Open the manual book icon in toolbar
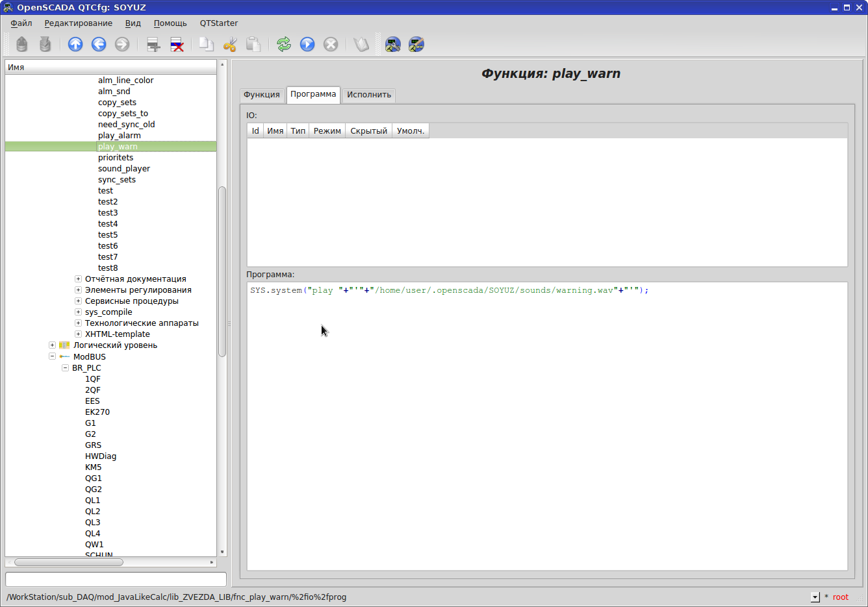The width and height of the screenshot is (868, 607). click(361, 44)
